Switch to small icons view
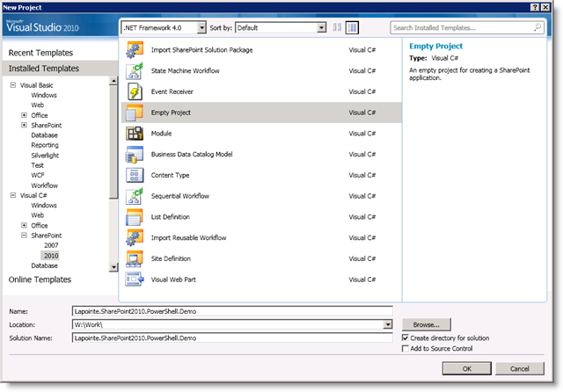This screenshot has width=563, height=392. point(337,27)
